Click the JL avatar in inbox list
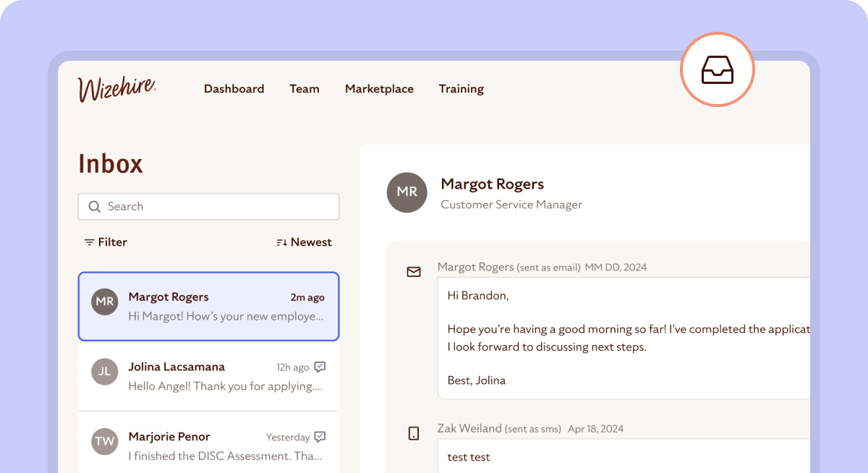868x473 pixels. pyautogui.click(x=105, y=372)
